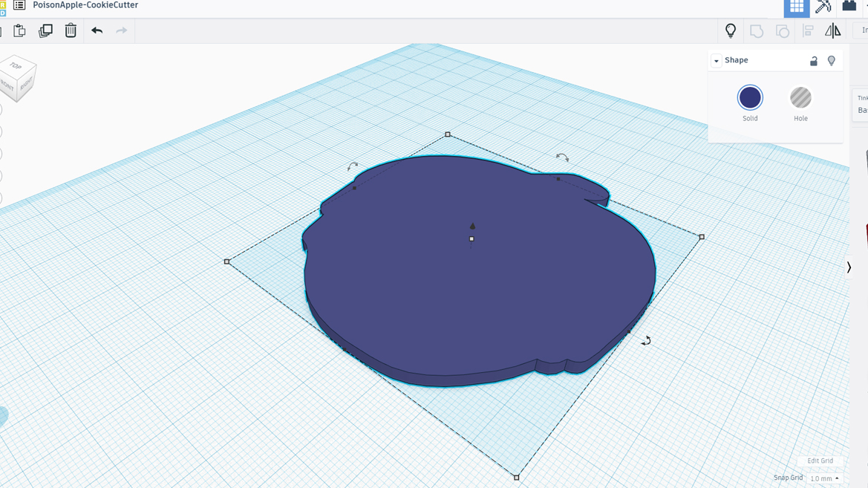
Task: Switch to 3D design grid view
Action: (797, 7)
